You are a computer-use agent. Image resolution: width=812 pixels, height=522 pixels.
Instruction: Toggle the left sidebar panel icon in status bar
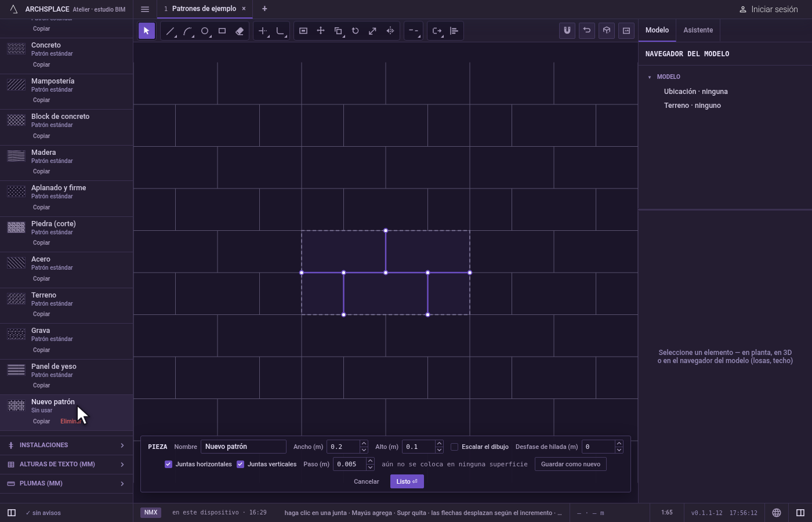(12, 513)
